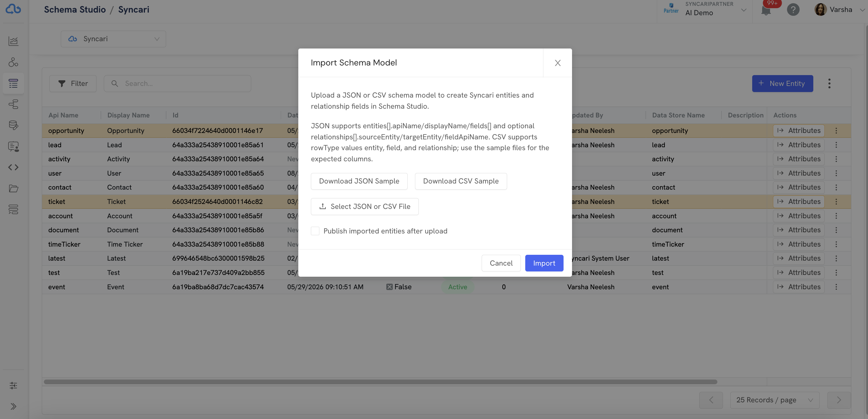This screenshot has height=419, width=868.
Task: Expand the Varsha user menu arrow
Action: coord(862,10)
